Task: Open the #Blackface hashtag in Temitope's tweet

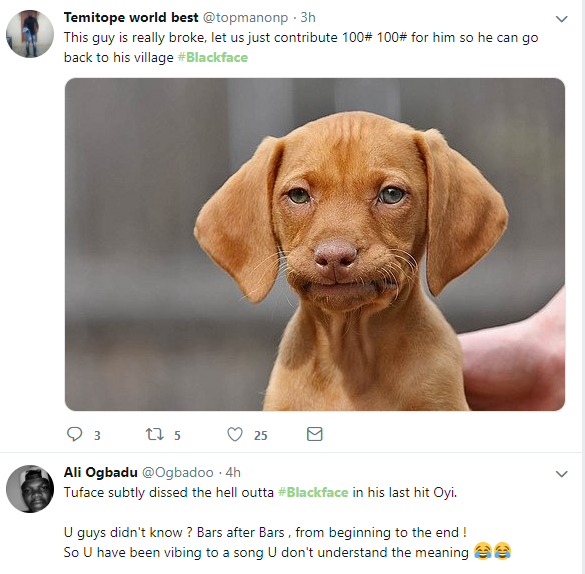Action: click(x=213, y=57)
